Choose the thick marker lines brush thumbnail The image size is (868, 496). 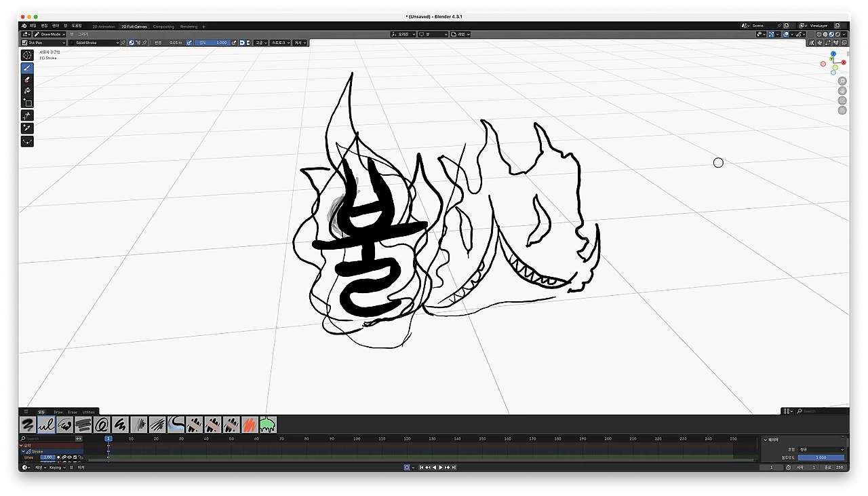pyautogui.click(x=83, y=425)
